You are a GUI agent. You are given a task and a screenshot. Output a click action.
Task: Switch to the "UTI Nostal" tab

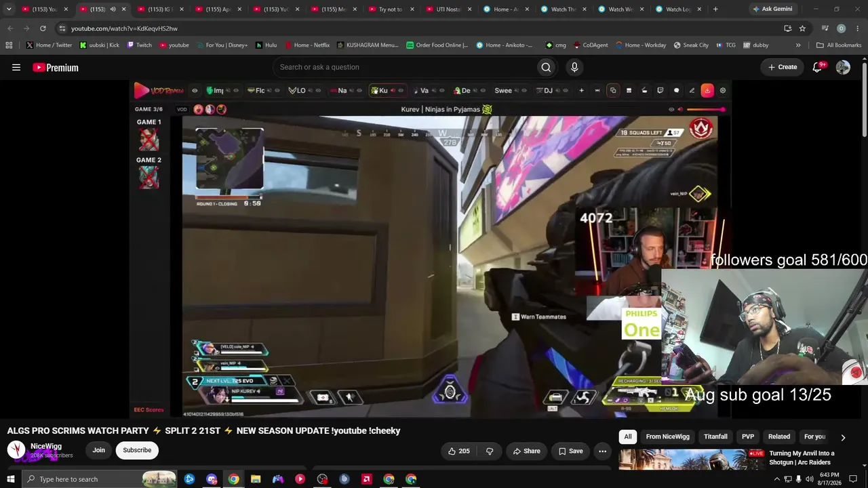point(448,9)
